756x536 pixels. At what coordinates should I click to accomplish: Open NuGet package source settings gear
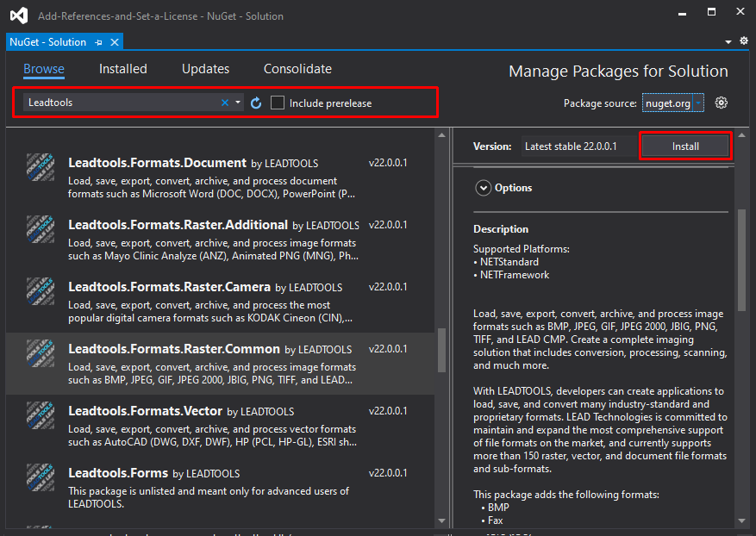[x=721, y=103]
